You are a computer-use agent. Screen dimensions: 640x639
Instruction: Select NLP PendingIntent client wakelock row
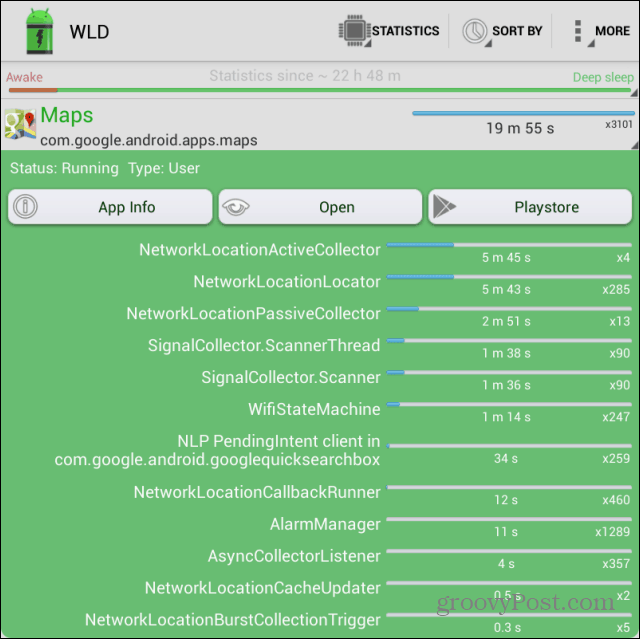pyautogui.click(x=320, y=450)
